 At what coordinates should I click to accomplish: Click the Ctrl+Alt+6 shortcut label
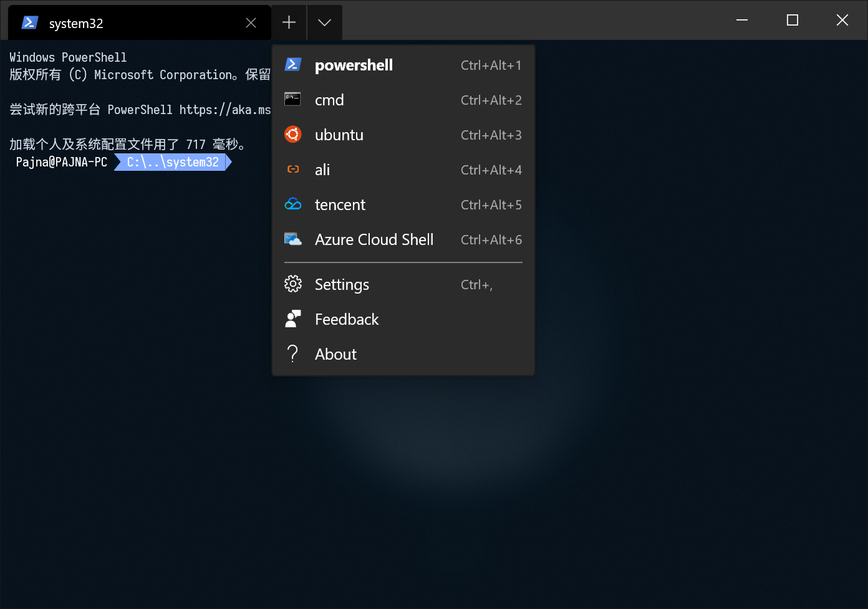pyautogui.click(x=491, y=239)
